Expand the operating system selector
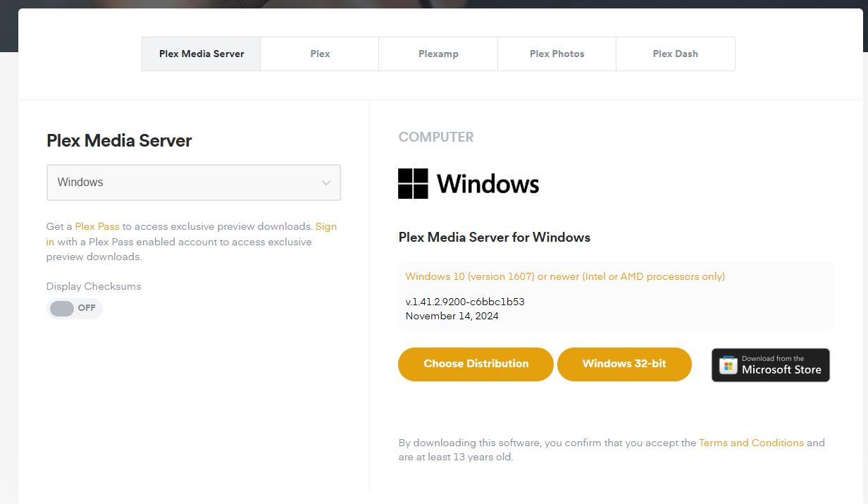868x504 pixels. pyautogui.click(x=193, y=183)
